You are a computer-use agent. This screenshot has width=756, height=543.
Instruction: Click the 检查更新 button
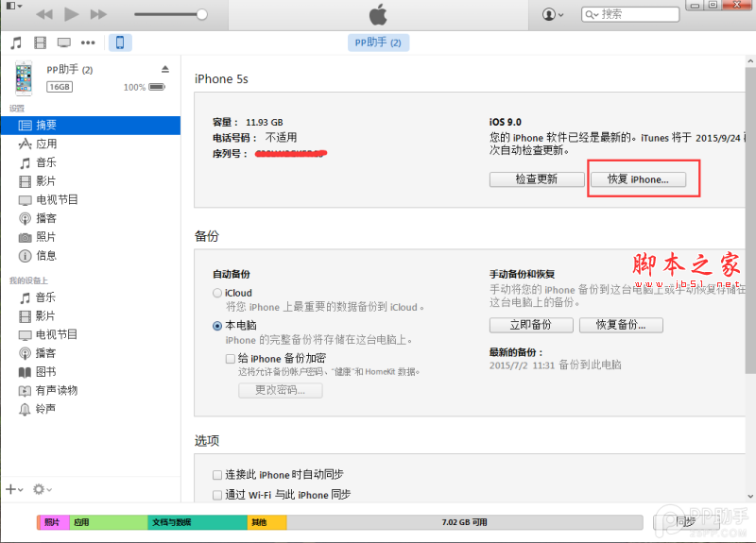click(x=537, y=179)
